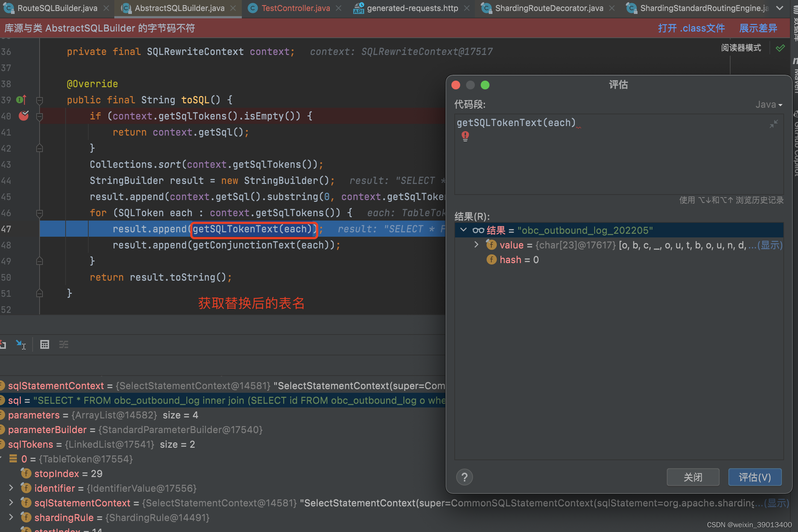Viewport: 798px width, 532px height.
Task: Select the 'sql = SELECT * FROM' variable row
Action: pos(223,400)
